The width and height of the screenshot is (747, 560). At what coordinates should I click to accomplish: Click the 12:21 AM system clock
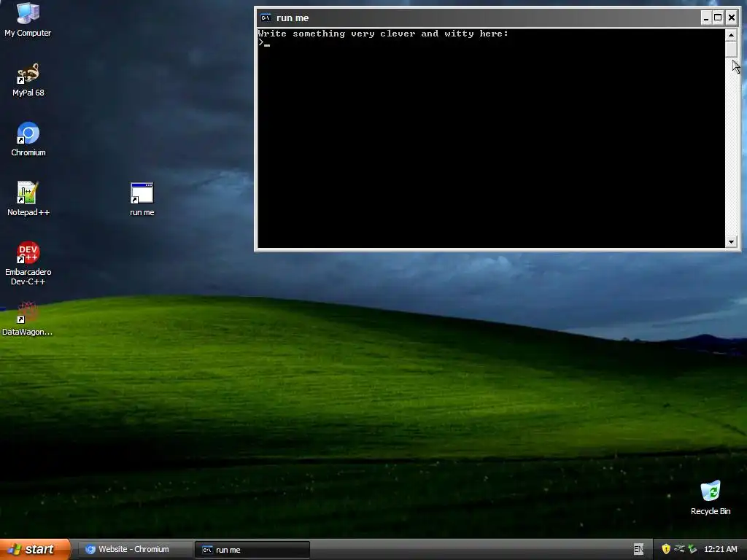click(x=720, y=549)
